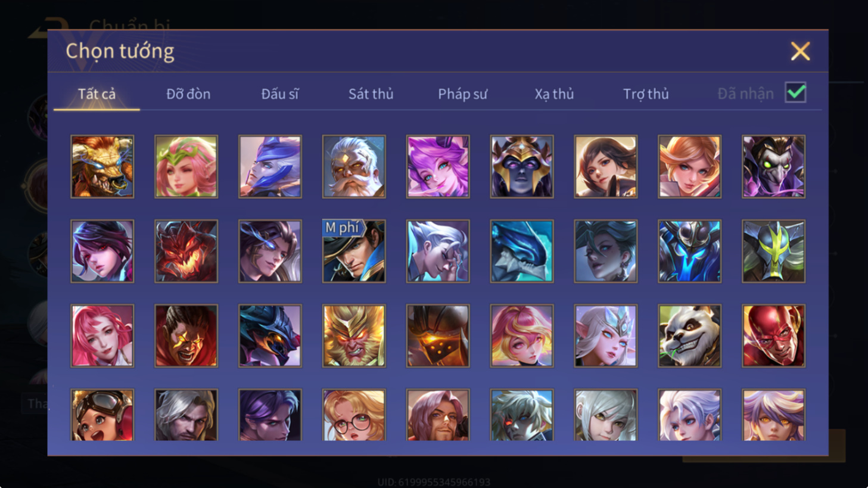
Task: Choose the red Flash-masked hero
Action: pos(773,335)
